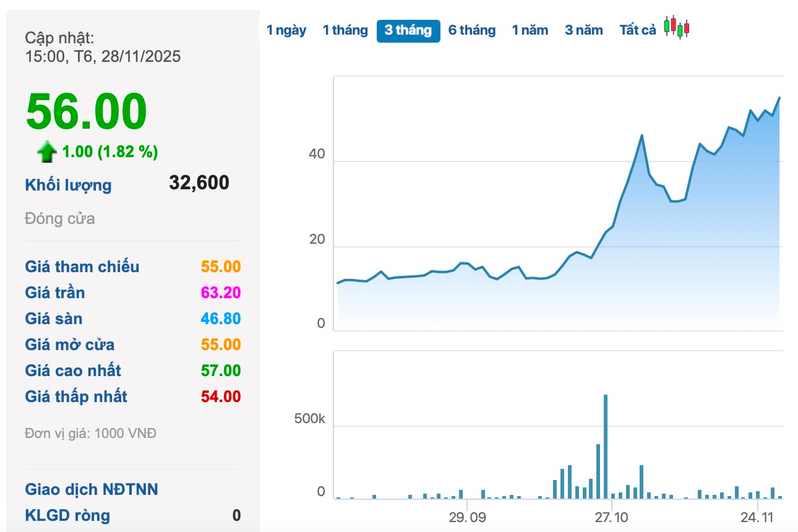
Task: Click the active 3 tháng tab
Action: (x=408, y=30)
